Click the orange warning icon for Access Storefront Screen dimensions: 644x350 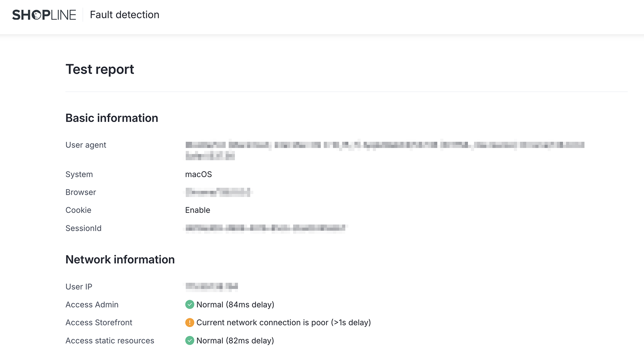click(190, 322)
